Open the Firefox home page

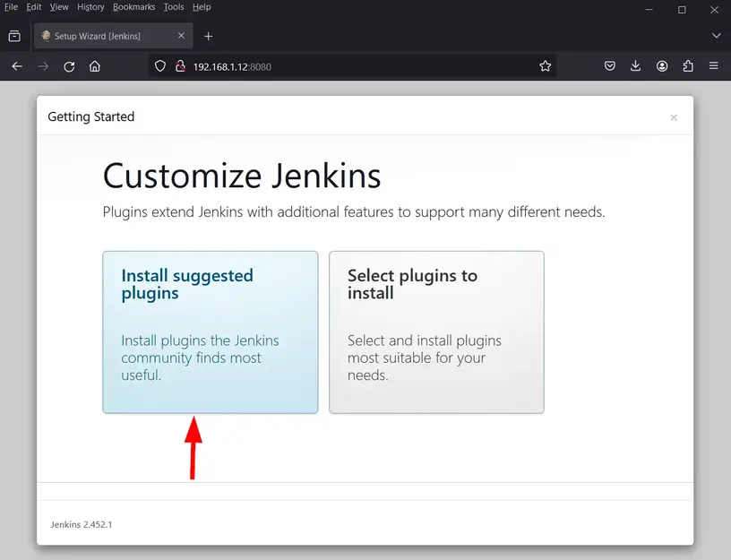point(95,66)
